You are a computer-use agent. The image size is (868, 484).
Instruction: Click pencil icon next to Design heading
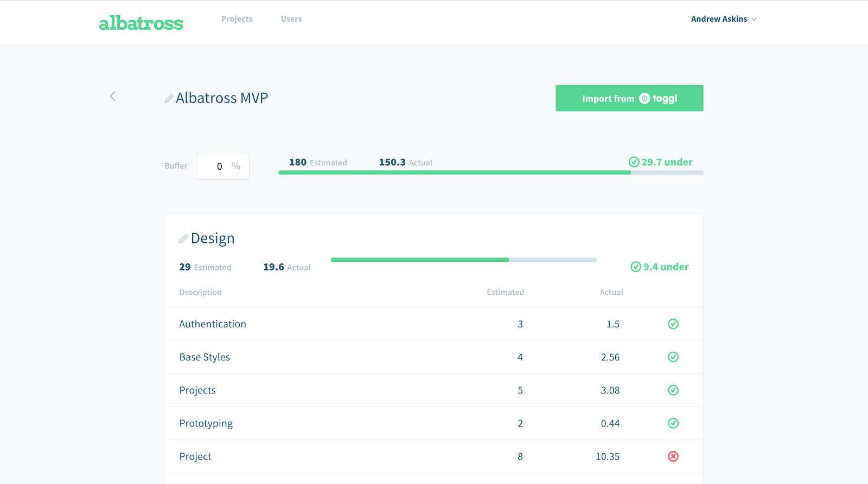point(184,238)
